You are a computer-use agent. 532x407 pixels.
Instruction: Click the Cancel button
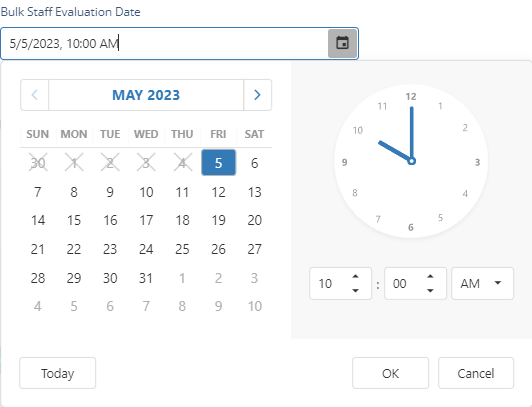pos(476,373)
